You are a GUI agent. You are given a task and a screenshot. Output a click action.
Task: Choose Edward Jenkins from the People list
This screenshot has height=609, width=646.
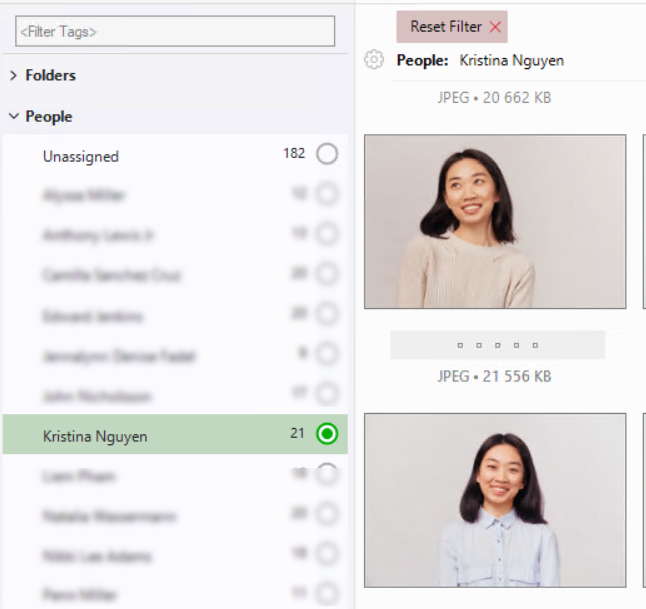point(93,316)
